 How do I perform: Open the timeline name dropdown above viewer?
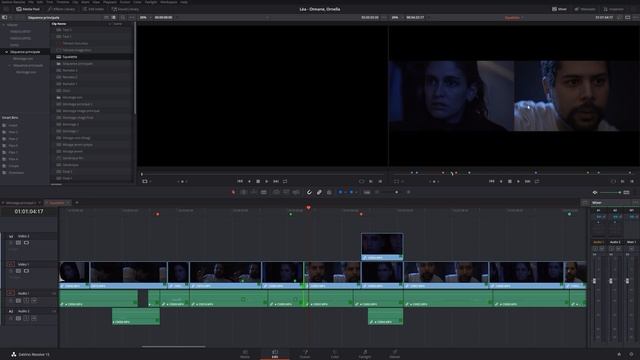[x=514, y=18]
